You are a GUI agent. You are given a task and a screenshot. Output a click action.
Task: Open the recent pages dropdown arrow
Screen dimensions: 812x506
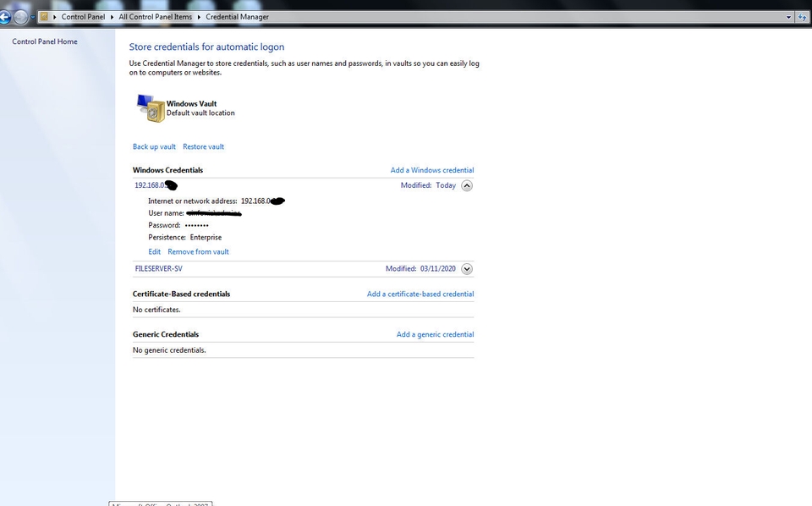click(33, 17)
